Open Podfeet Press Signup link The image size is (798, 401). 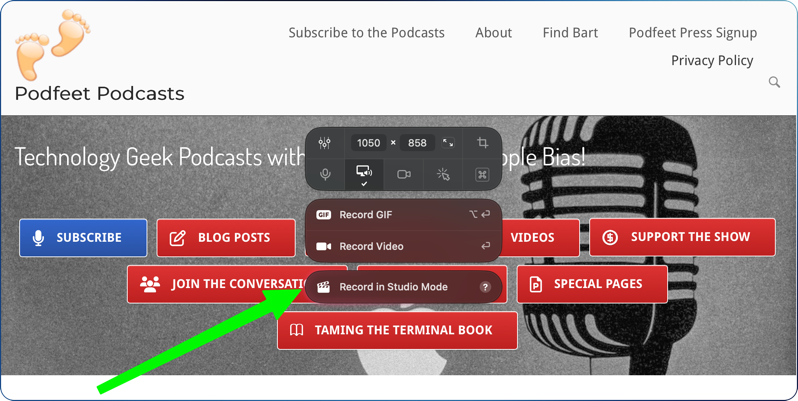693,33
